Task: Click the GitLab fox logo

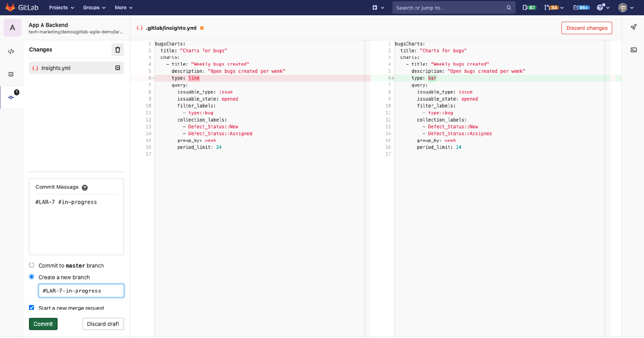Action: click(x=10, y=8)
